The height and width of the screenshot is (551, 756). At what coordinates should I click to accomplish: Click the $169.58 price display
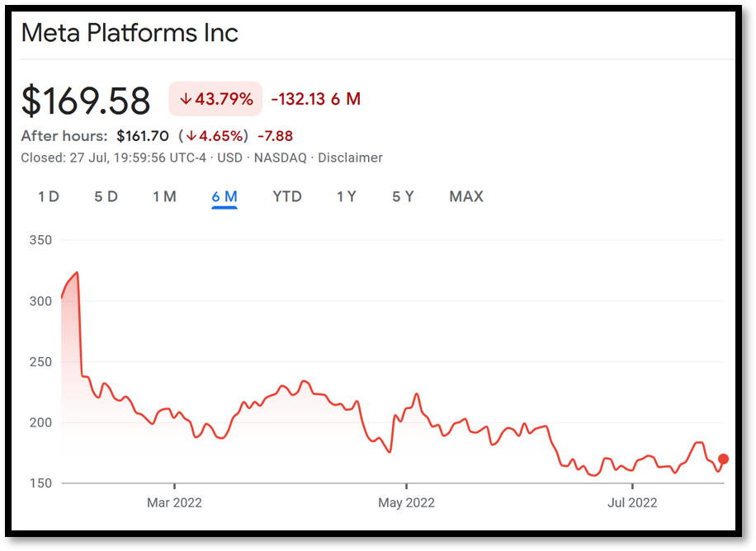click(x=86, y=99)
